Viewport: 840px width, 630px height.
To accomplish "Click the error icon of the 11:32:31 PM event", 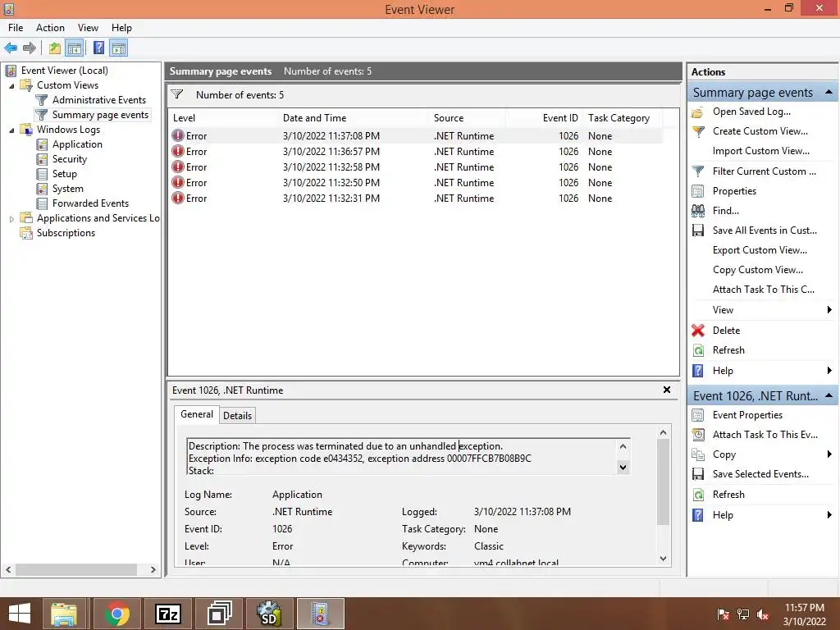I will 178,198.
